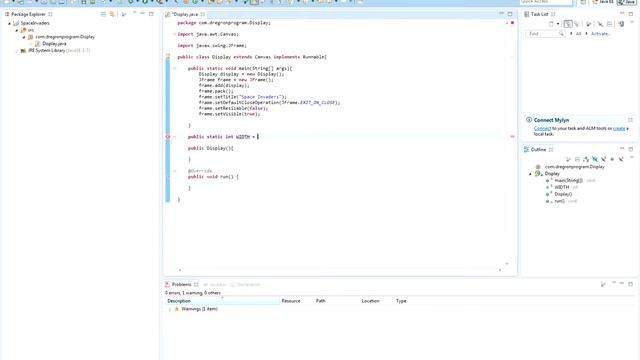Toggle Categorized presentation in Task List
640x360 pixels.
(x=568, y=24)
